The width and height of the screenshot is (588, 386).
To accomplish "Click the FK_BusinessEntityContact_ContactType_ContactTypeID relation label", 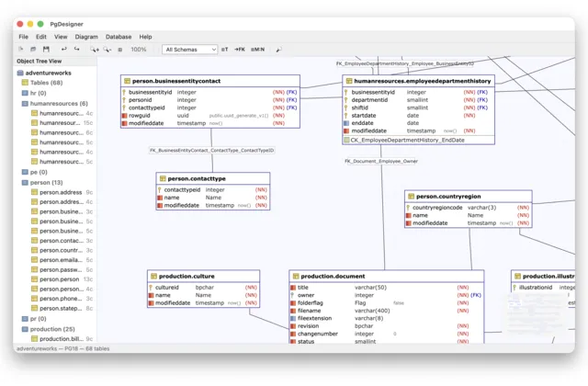I will click(212, 151).
